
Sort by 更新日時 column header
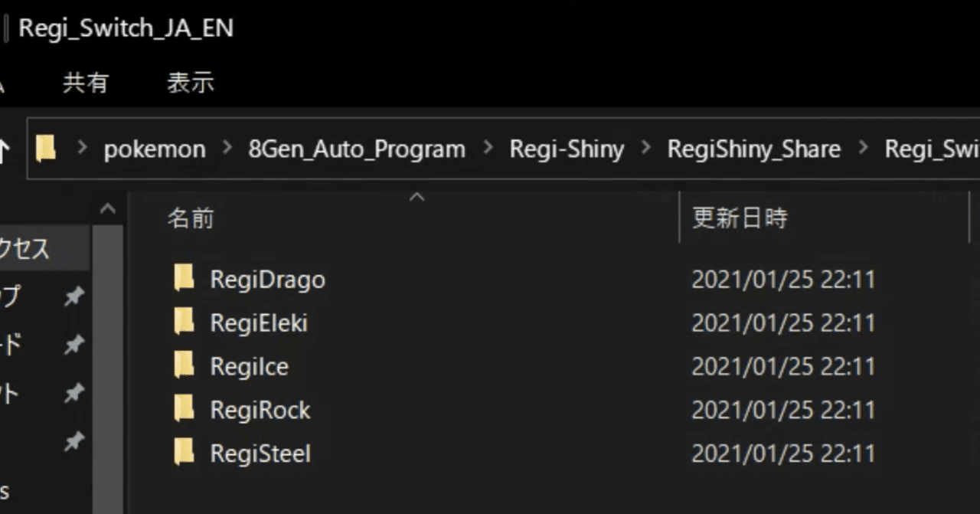740,219
